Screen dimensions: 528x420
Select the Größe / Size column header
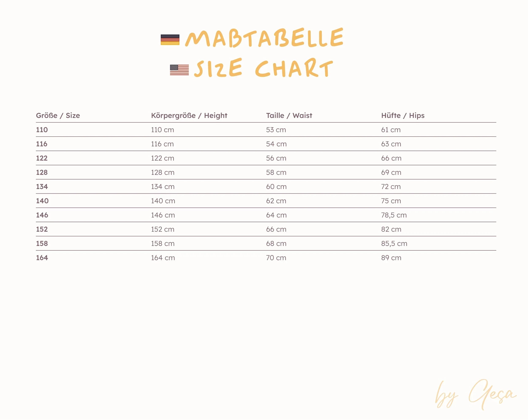tap(58, 115)
